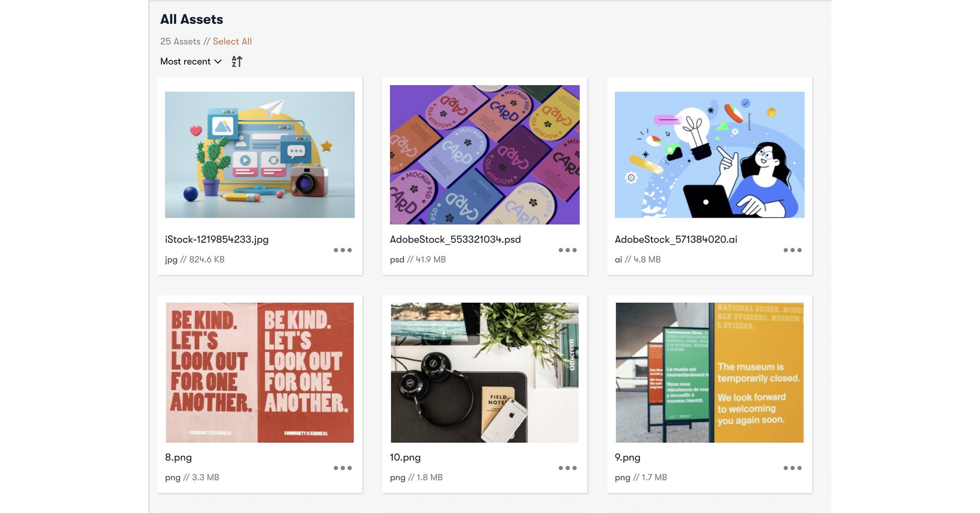The width and height of the screenshot is (980, 513).
Task: Open the Be Kind poster thumbnail
Action: [260, 373]
